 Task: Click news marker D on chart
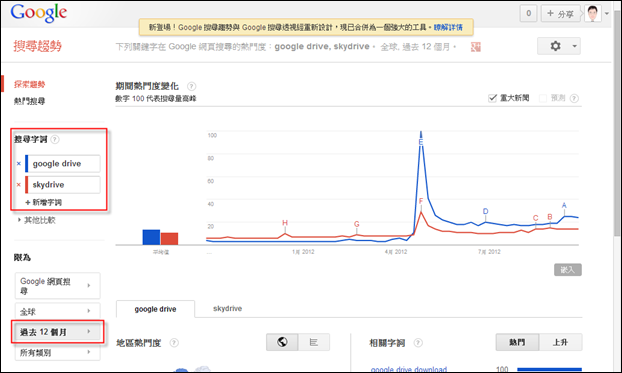click(x=486, y=211)
